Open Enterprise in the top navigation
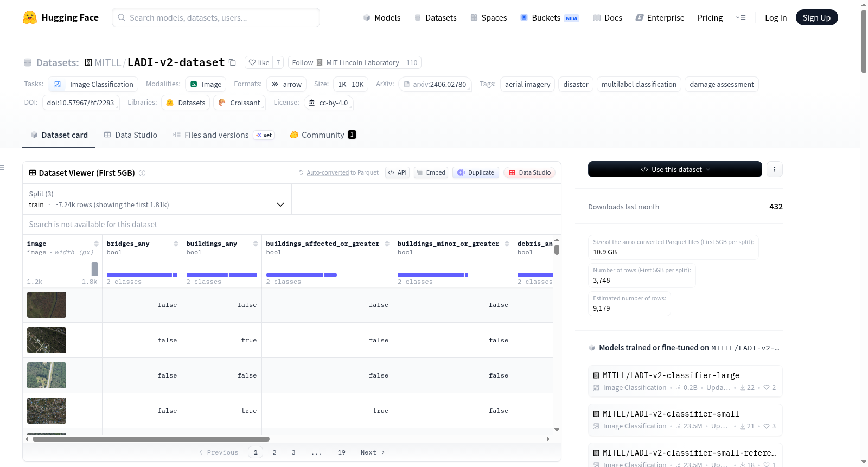 point(660,17)
